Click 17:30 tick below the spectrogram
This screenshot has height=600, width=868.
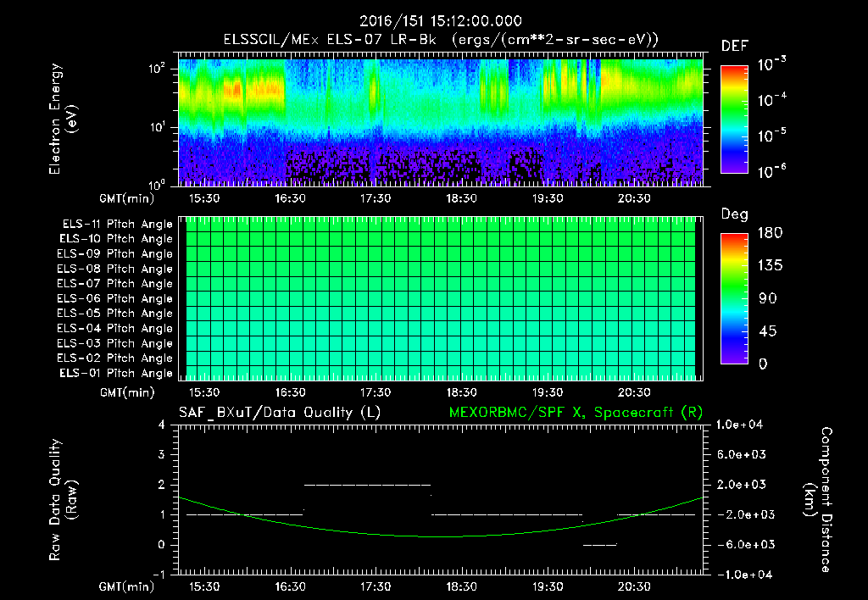pyautogui.click(x=376, y=198)
